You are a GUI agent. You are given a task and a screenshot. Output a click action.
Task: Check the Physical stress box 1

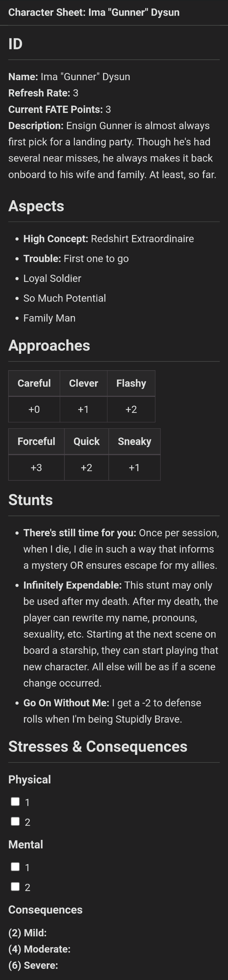(15, 801)
